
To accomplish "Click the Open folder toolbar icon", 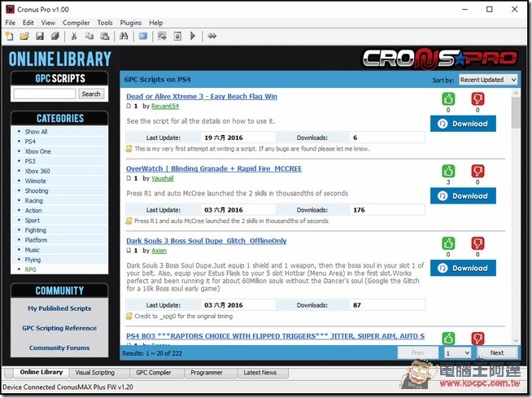I will click(24, 36).
